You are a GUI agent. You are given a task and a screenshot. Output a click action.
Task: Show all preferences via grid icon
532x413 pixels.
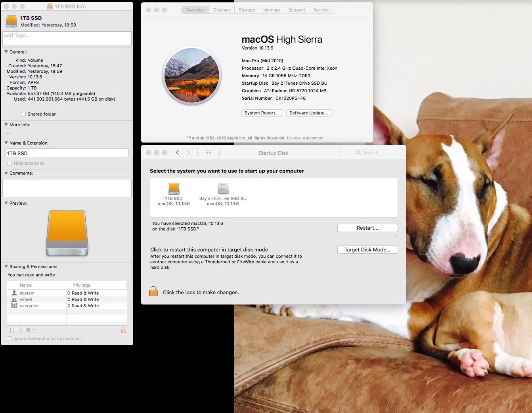pyautogui.click(x=209, y=152)
